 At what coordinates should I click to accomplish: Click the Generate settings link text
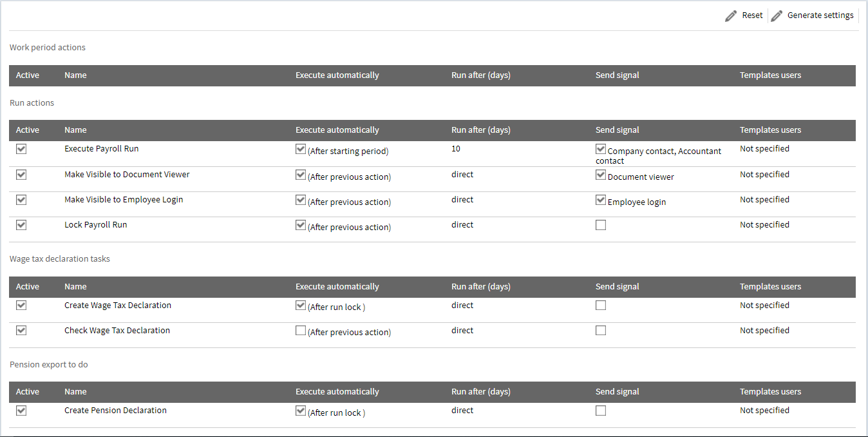coord(820,15)
